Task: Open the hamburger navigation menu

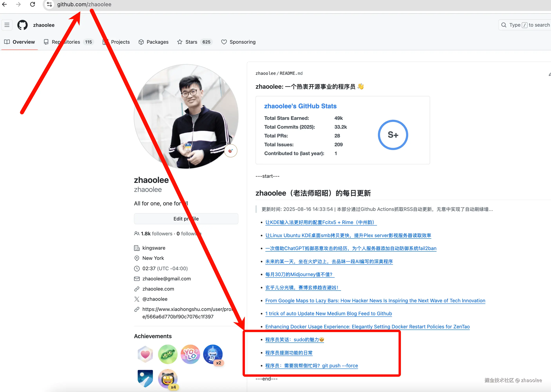Action: click(7, 25)
